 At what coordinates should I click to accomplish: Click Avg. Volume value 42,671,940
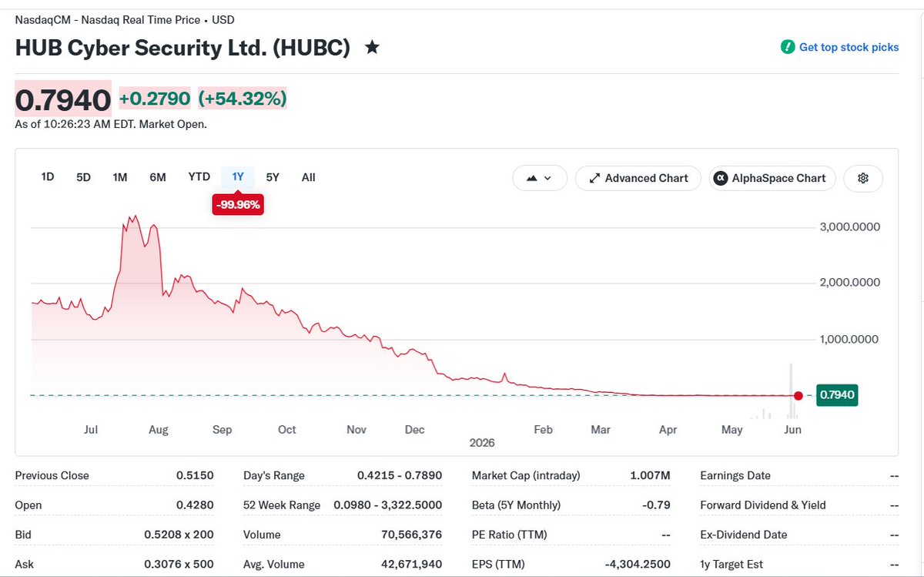(412, 565)
